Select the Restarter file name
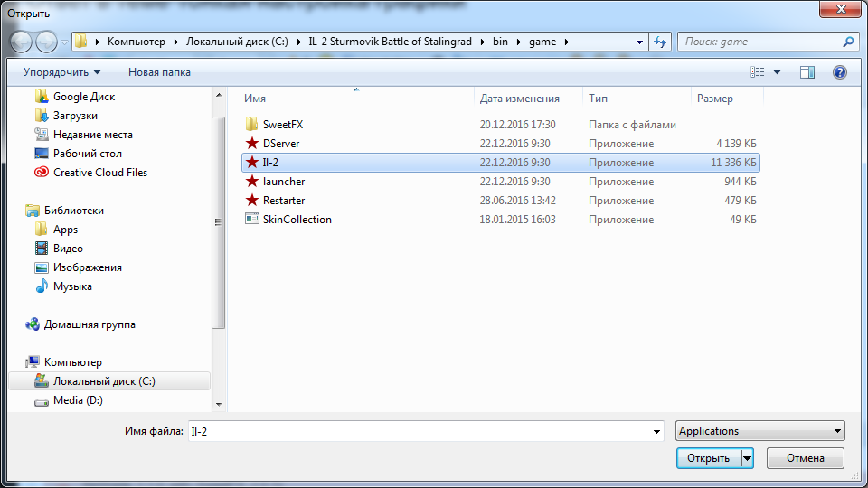The height and width of the screenshot is (488, 868). click(x=283, y=201)
